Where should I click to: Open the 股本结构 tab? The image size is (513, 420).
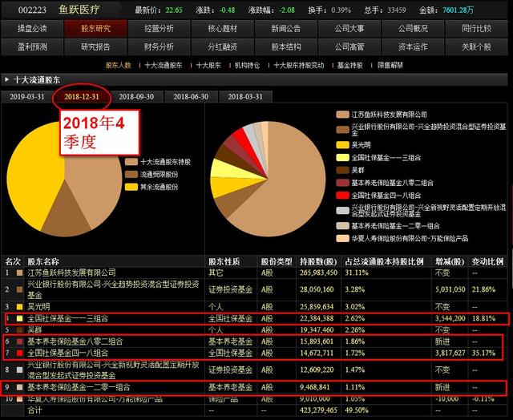286,46
